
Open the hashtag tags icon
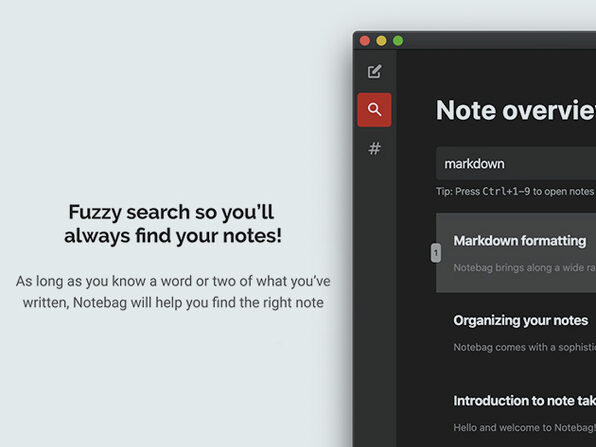(x=374, y=148)
